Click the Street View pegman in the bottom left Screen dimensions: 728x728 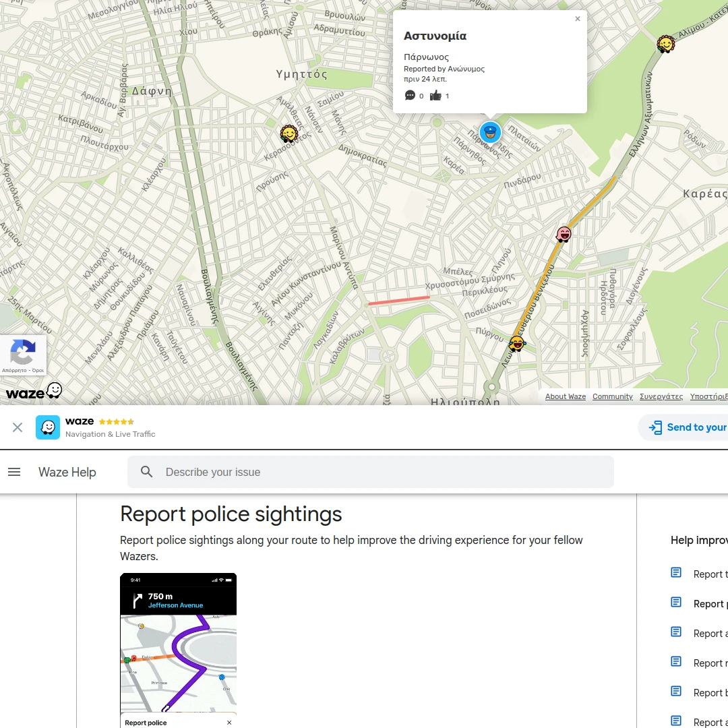pyautogui.click(x=23, y=354)
